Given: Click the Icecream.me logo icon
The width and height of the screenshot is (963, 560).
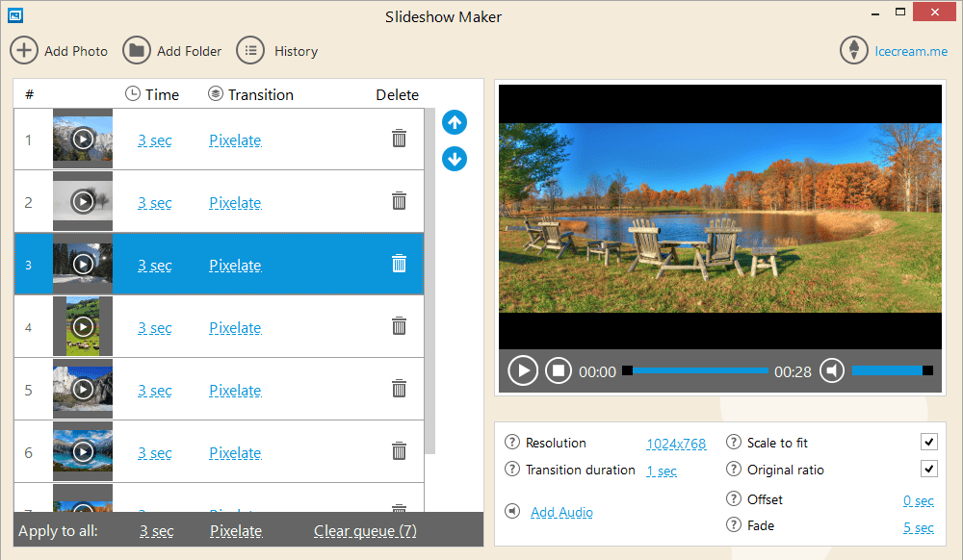Looking at the screenshot, I should tap(853, 50).
